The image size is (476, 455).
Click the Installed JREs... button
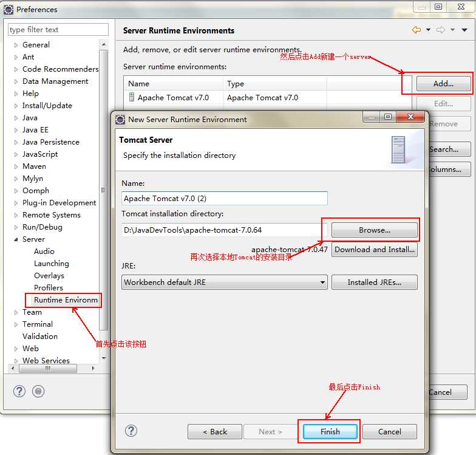tap(374, 282)
